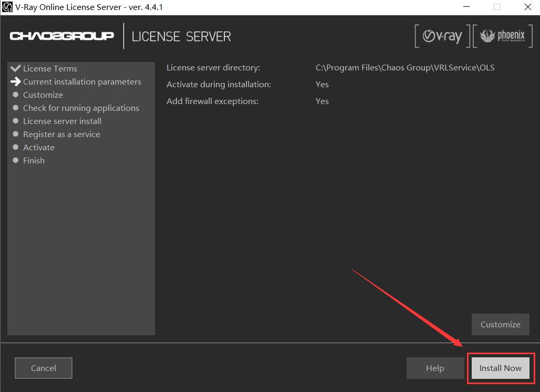Viewport: 540px width, 392px height.
Task: Click the Add firewall exceptions Yes value
Action: tap(322, 101)
